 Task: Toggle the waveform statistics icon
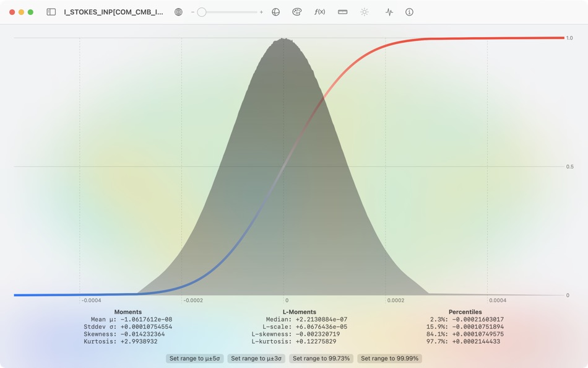pos(389,12)
